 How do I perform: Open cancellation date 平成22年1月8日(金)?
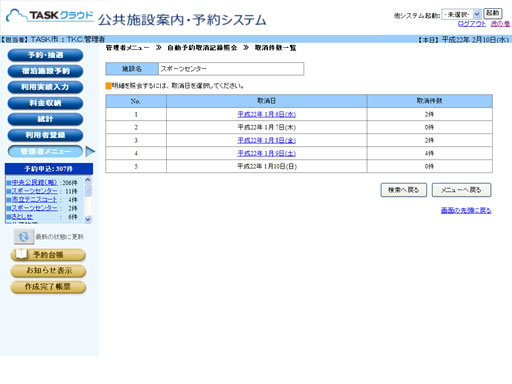[266, 140]
